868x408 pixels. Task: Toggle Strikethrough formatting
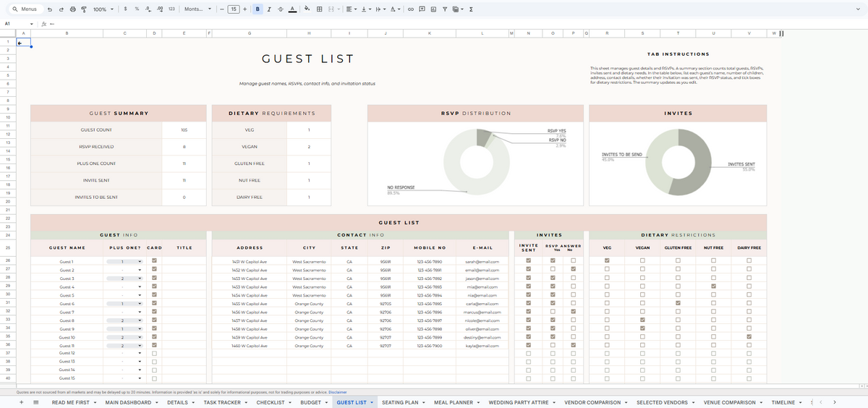click(281, 9)
